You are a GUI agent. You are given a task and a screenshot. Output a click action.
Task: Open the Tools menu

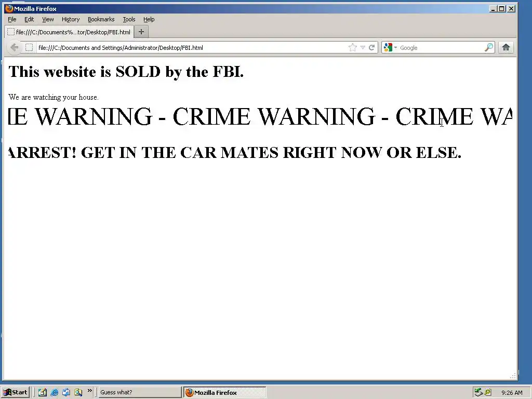[x=129, y=19]
